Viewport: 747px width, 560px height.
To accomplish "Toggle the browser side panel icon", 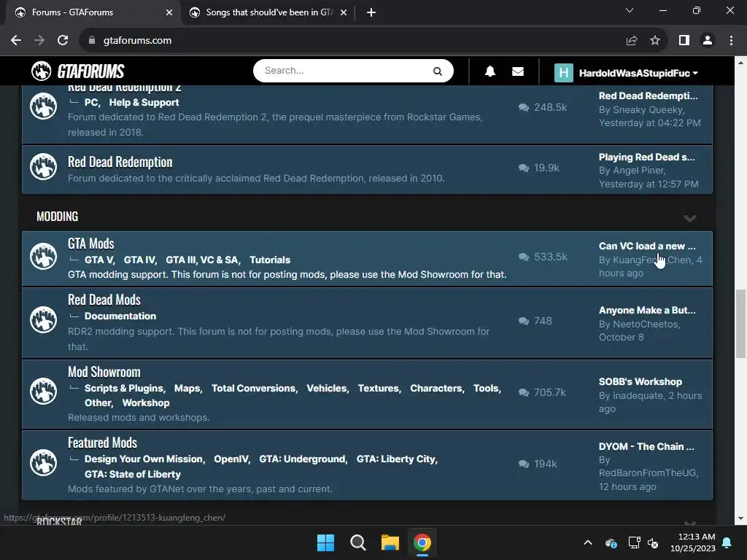I will point(684,41).
